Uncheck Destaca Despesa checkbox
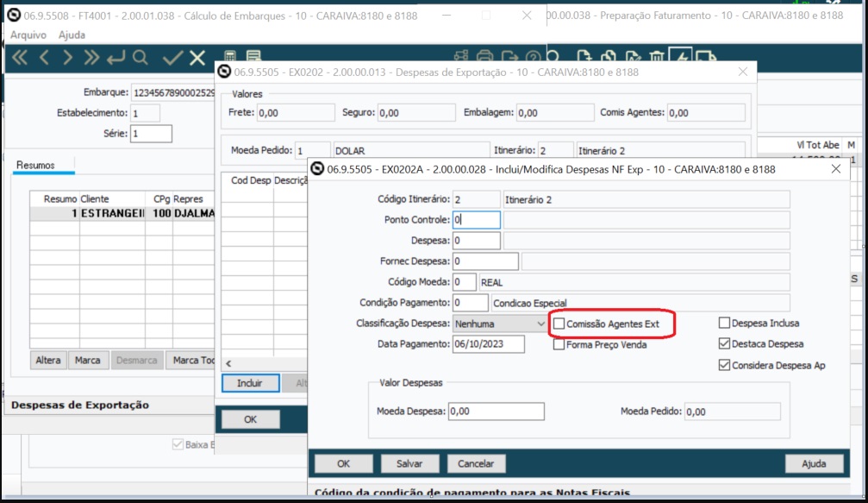 [724, 343]
